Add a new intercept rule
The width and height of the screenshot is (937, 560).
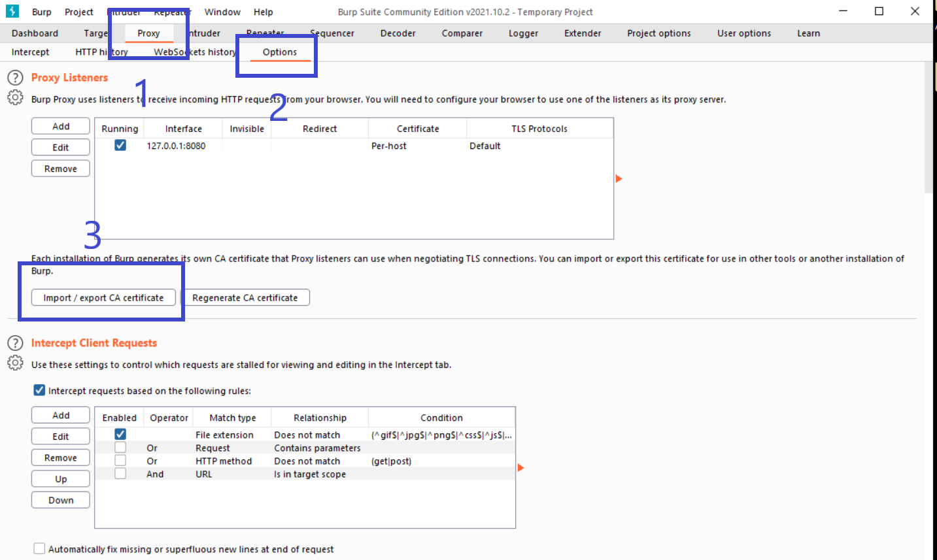click(61, 415)
